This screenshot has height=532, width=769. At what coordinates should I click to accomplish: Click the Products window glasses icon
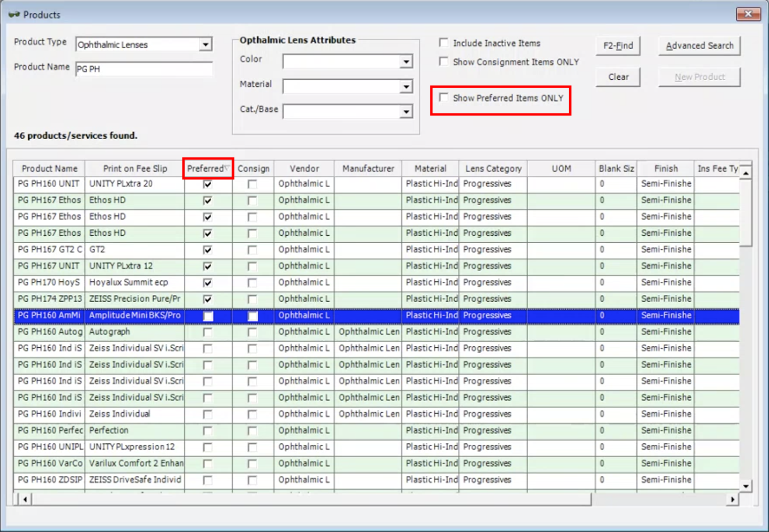[14, 14]
